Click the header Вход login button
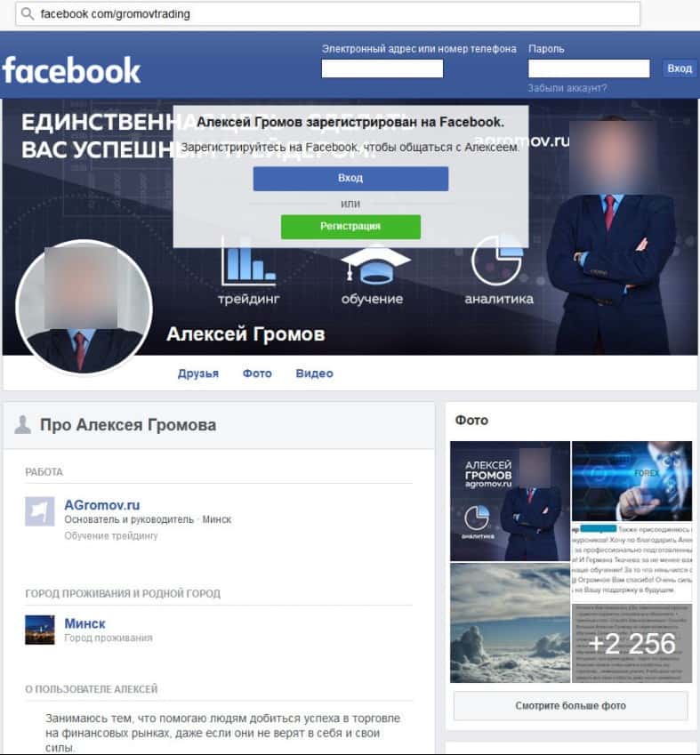Image resolution: width=700 pixels, height=755 pixels. pos(680,68)
